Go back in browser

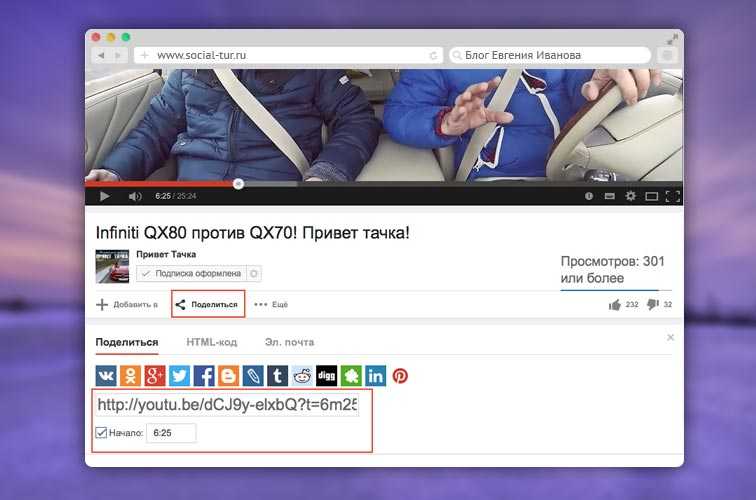pos(101,55)
